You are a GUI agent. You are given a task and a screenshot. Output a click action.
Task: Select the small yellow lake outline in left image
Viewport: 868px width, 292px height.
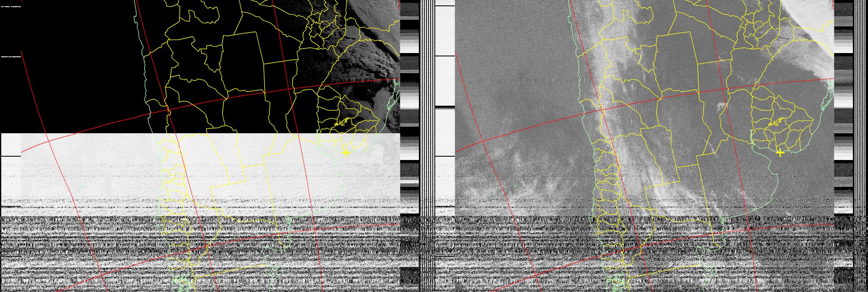[x=341, y=122]
